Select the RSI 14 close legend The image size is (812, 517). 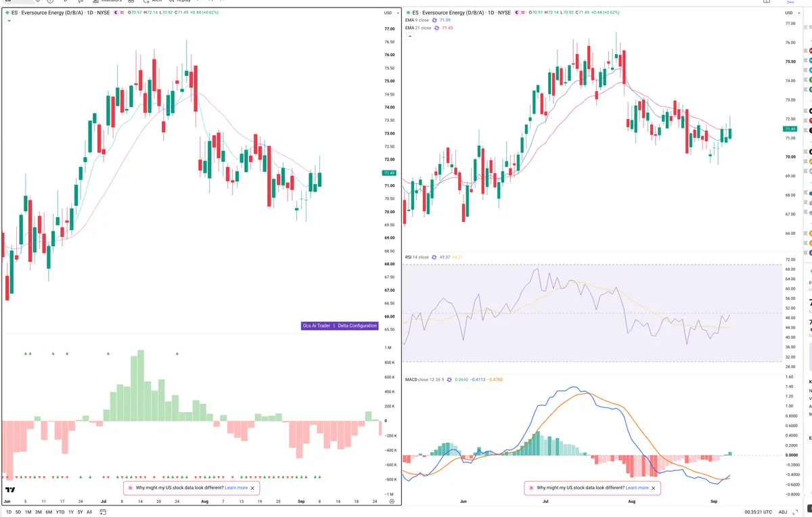(x=416, y=257)
